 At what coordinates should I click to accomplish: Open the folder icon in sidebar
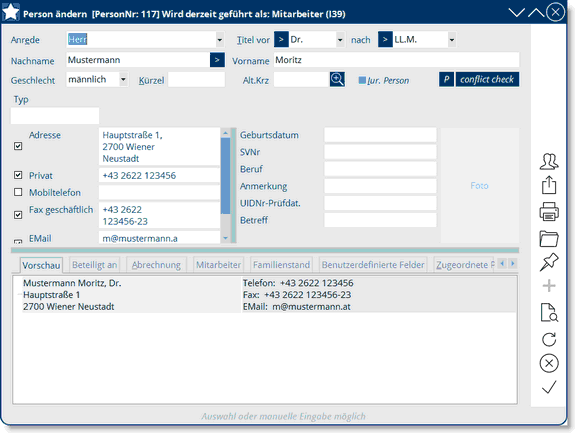click(549, 238)
